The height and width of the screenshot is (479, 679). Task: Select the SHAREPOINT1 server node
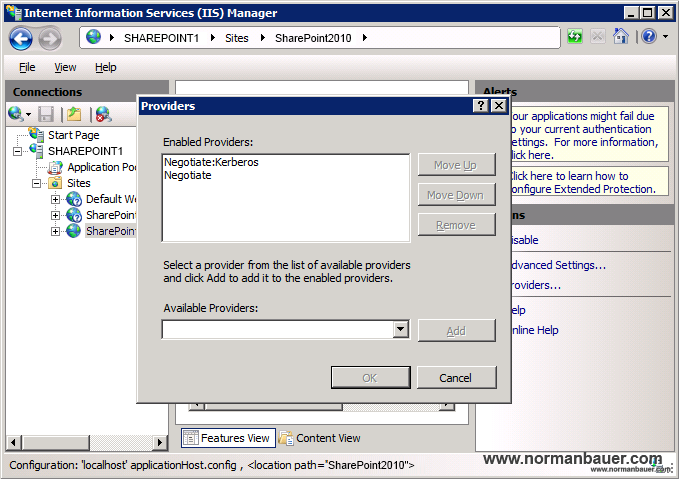click(85, 151)
